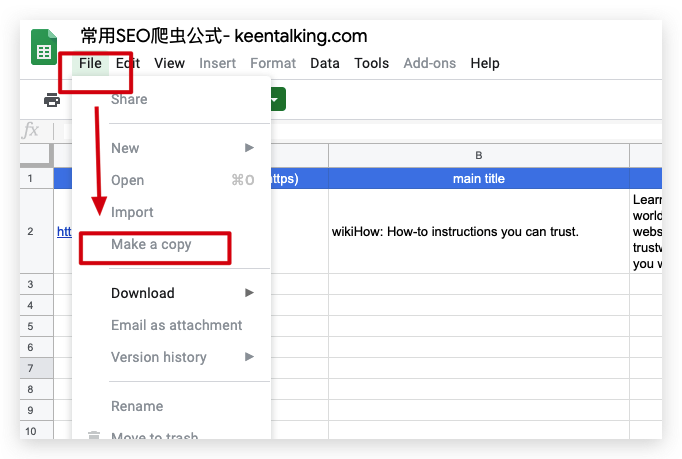
Task: Click the Google Sheets logo icon
Action: 44,48
